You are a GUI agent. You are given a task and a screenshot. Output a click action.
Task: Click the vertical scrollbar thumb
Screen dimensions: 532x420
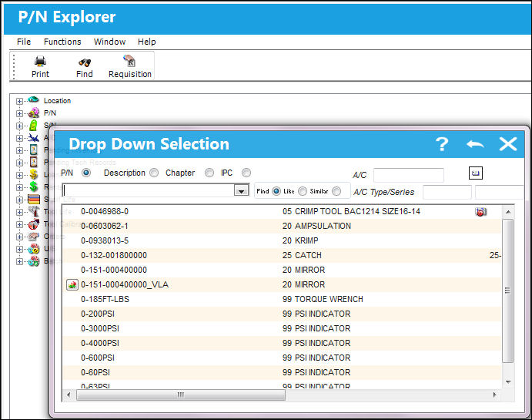click(x=508, y=291)
